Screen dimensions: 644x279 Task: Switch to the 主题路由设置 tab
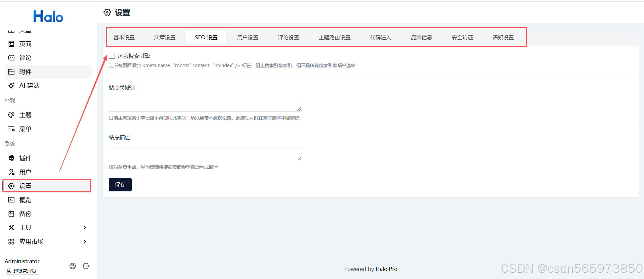click(335, 37)
